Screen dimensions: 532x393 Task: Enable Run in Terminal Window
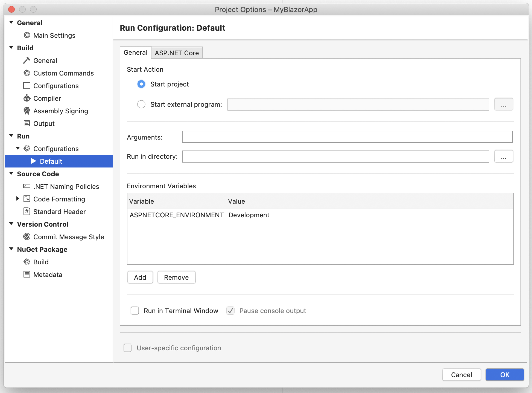pos(135,311)
